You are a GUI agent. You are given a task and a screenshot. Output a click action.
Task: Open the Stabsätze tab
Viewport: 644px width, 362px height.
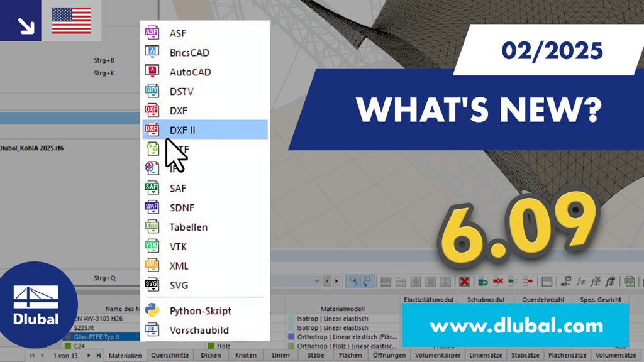click(x=525, y=356)
